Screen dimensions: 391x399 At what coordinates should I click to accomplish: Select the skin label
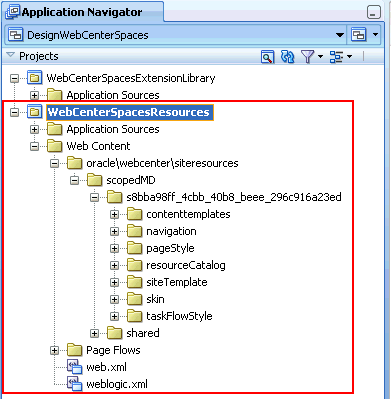coord(155,299)
